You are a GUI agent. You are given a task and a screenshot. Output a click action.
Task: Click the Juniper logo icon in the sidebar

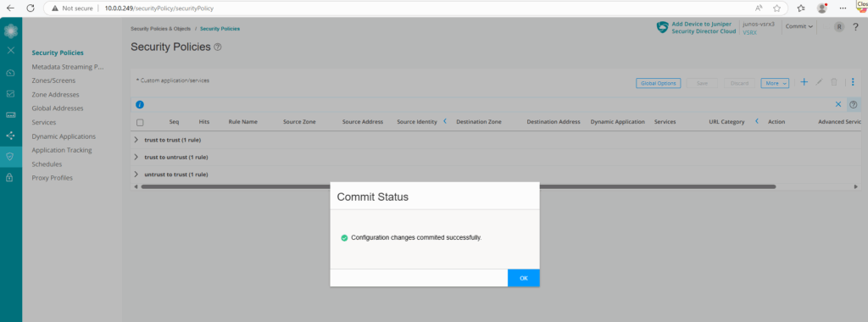(10, 31)
